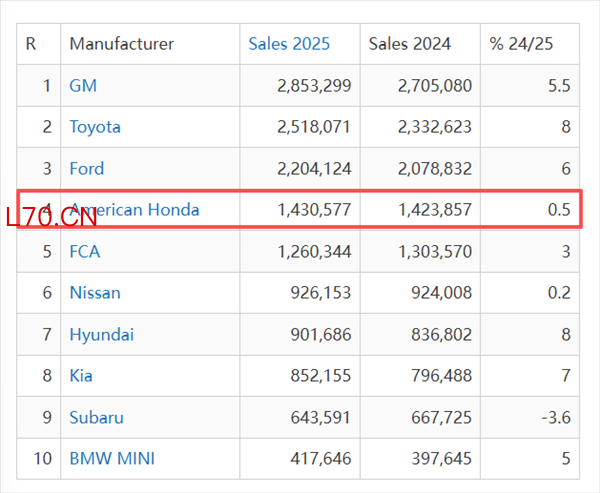Click the FCA manufacturer link
600x493 pixels.
tap(84, 251)
